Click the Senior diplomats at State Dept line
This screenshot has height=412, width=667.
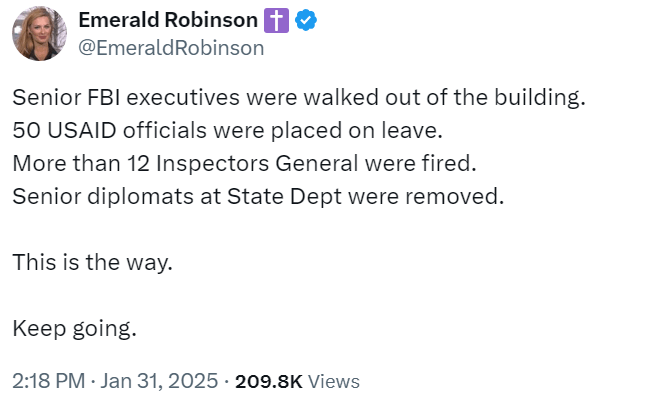(256, 196)
